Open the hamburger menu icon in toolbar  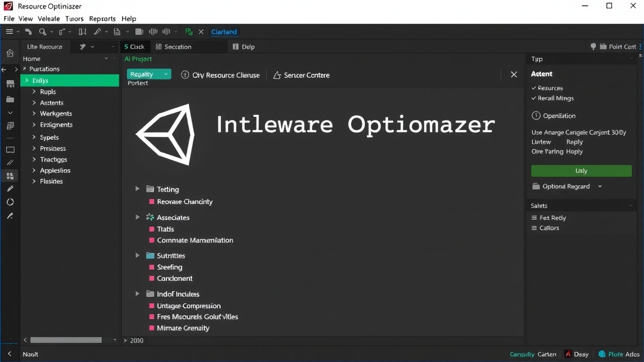[x=9, y=32]
